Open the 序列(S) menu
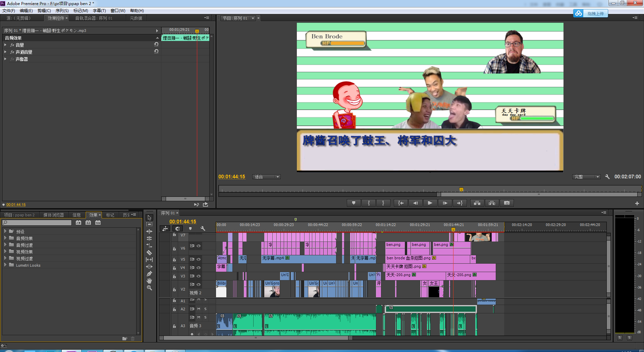Viewport: 644px width, 352px height. [62, 11]
